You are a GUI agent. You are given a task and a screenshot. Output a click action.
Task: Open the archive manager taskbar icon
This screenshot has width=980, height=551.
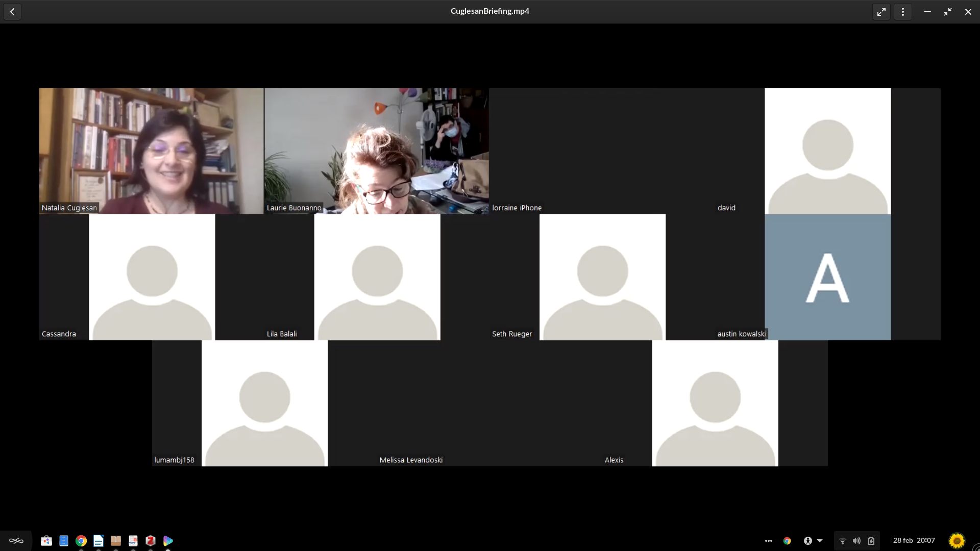(x=116, y=541)
